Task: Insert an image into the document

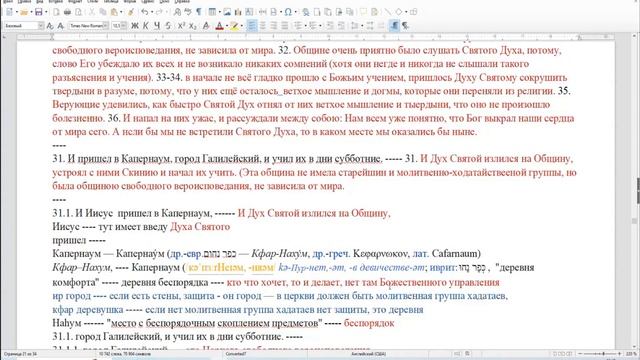Action: pyautogui.click(x=227, y=12)
